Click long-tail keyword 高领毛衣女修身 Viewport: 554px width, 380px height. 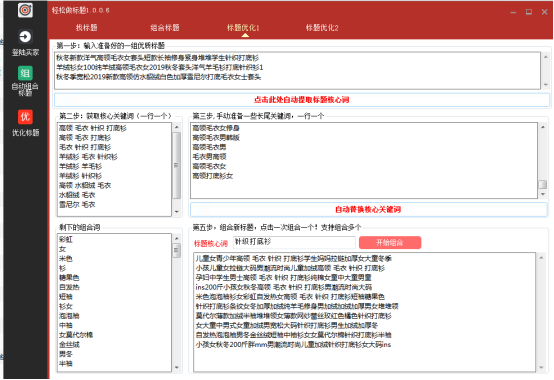[x=216, y=128]
